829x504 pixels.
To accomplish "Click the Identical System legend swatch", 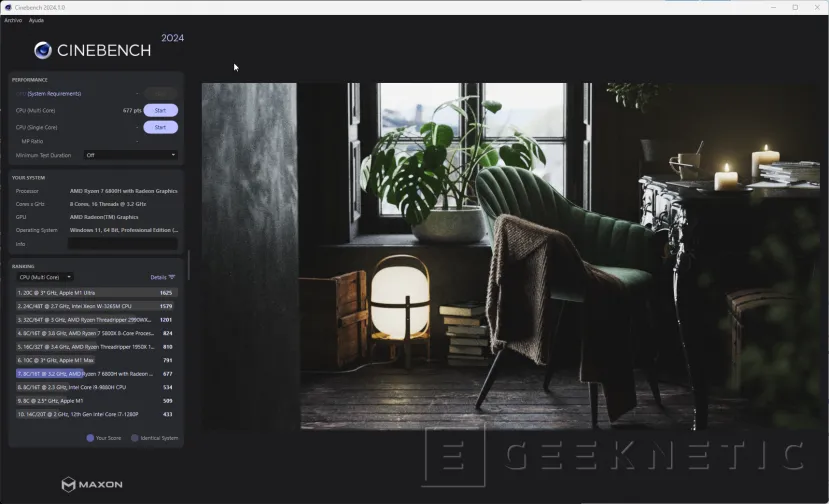I will coord(134,438).
